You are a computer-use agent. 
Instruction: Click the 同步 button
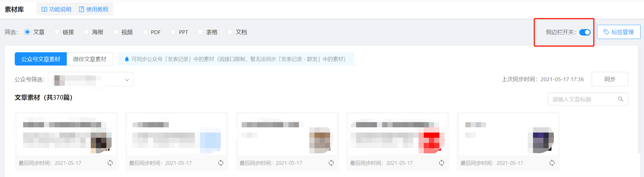pyautogui.click(x=610, y=79)
